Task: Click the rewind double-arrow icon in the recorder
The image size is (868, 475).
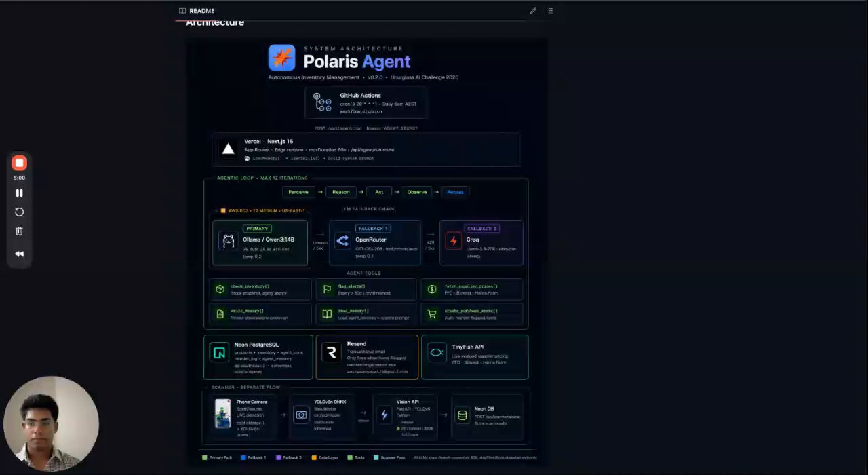Action: pos(19,254)
